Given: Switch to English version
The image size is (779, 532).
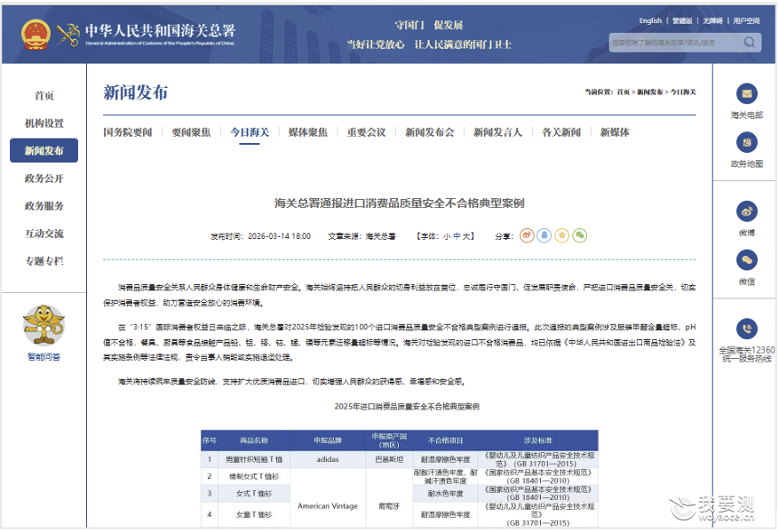Looking at the screenshot, I should (650, 20).
